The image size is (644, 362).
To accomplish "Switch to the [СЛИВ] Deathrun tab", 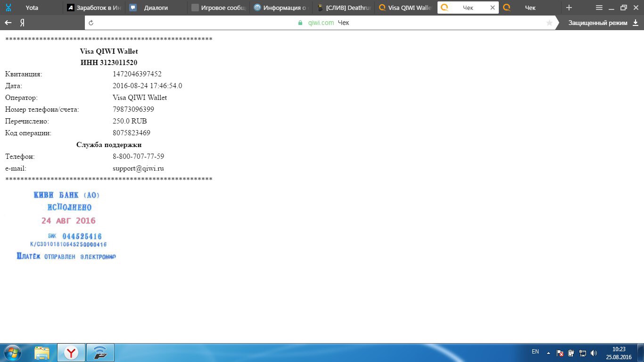I will tap(343, 8).
